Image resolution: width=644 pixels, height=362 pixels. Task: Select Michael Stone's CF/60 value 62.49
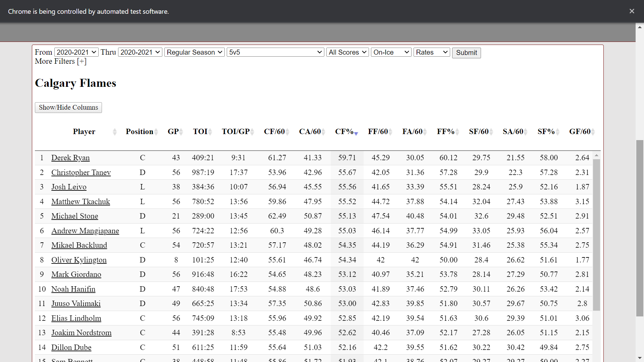coord(277,216)
